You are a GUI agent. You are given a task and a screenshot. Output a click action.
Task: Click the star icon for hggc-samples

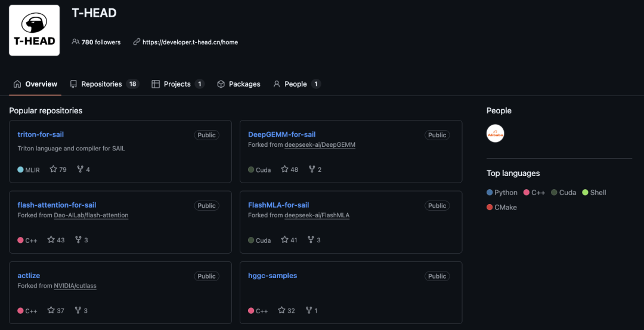[281, 310]
